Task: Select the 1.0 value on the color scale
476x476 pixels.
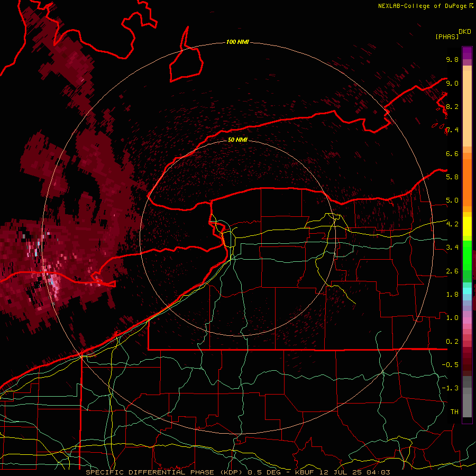Action: 452,318
